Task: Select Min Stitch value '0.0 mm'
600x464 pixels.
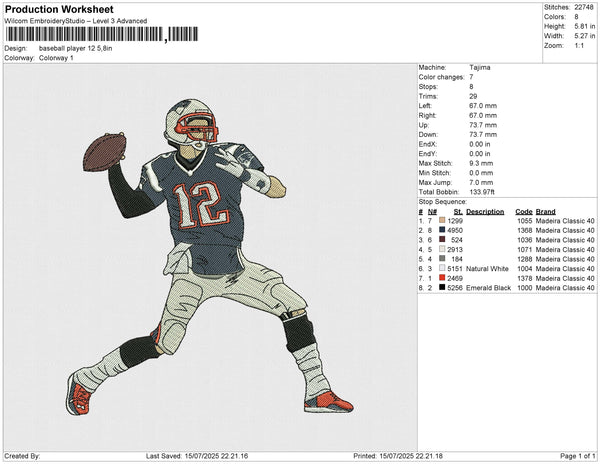Action: coord(481,173)
